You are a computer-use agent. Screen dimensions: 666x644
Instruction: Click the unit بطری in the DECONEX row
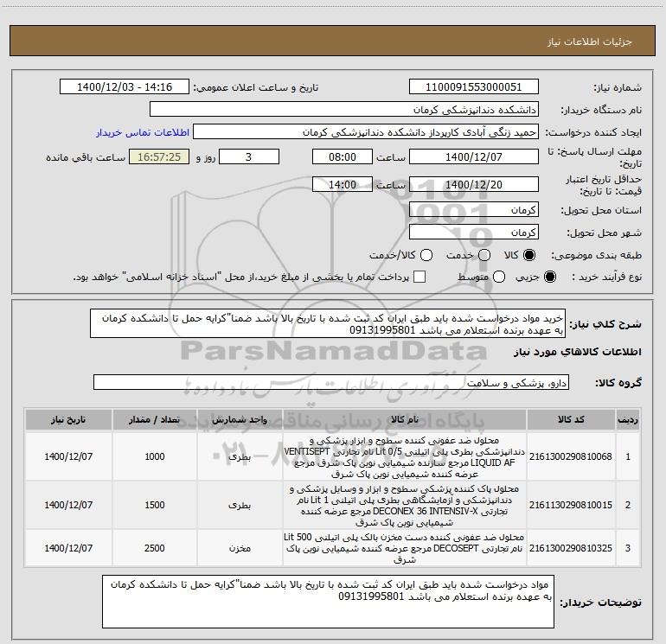[240, 505]
